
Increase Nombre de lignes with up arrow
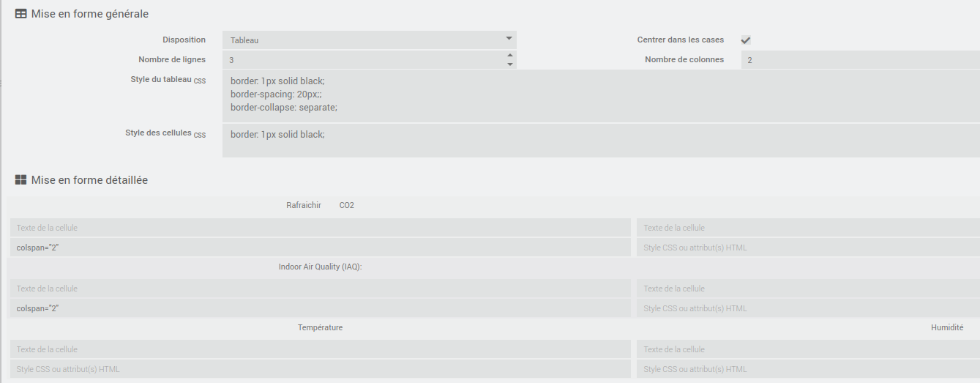click(x=510, y=55)
